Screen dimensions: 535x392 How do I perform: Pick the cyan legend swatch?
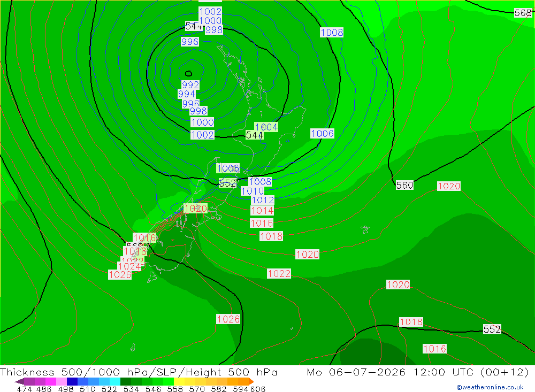[115, 381]
